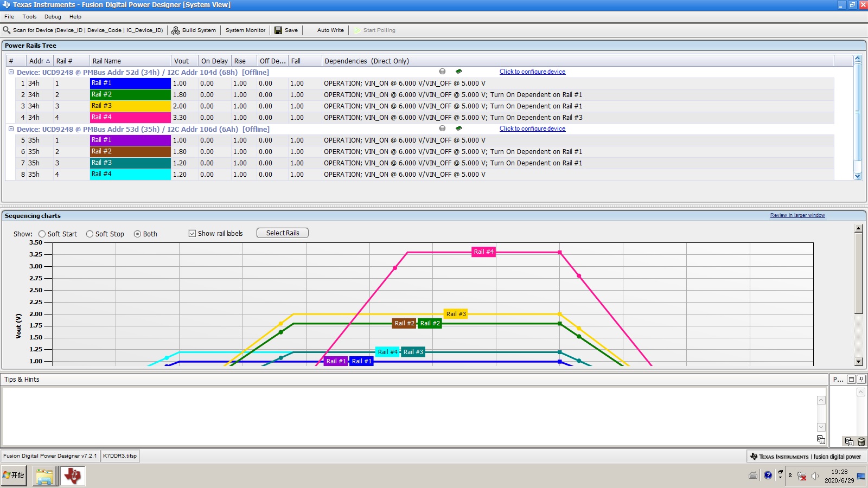Collapse the Device 52d (34h) group
Viewport: 868px width, 488px height.
pos(11,72)
